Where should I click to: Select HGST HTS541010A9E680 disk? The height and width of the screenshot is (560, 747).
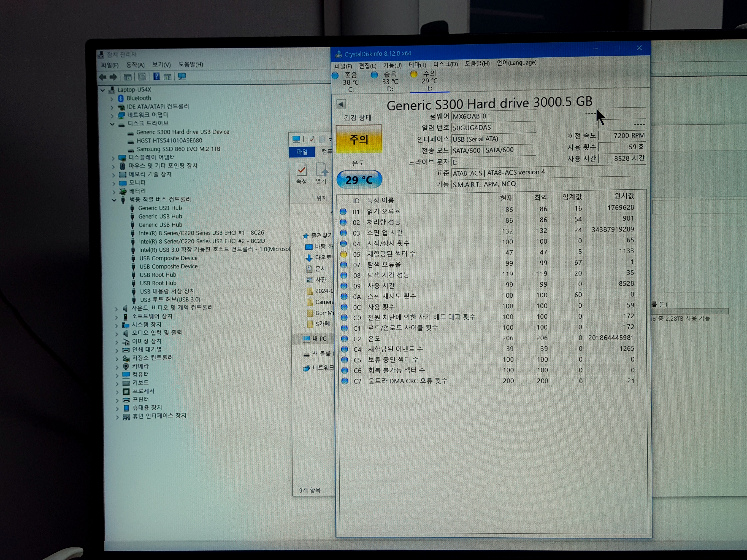[169, 140]
